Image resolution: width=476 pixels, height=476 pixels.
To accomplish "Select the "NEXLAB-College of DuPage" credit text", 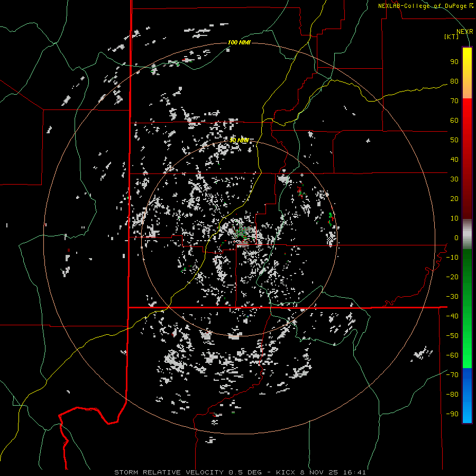I will (422, 6).
